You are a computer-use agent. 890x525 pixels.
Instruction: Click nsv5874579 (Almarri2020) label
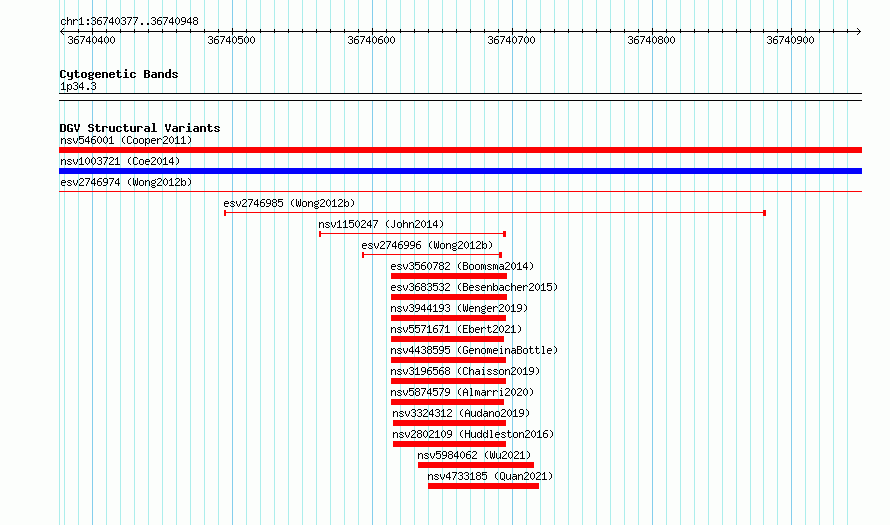point(462,392)
